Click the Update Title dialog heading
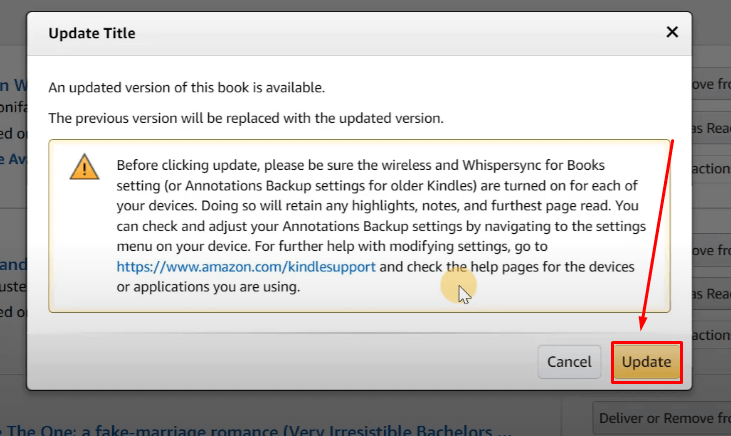This screenshot has height=436, width=731. [92, 34]
